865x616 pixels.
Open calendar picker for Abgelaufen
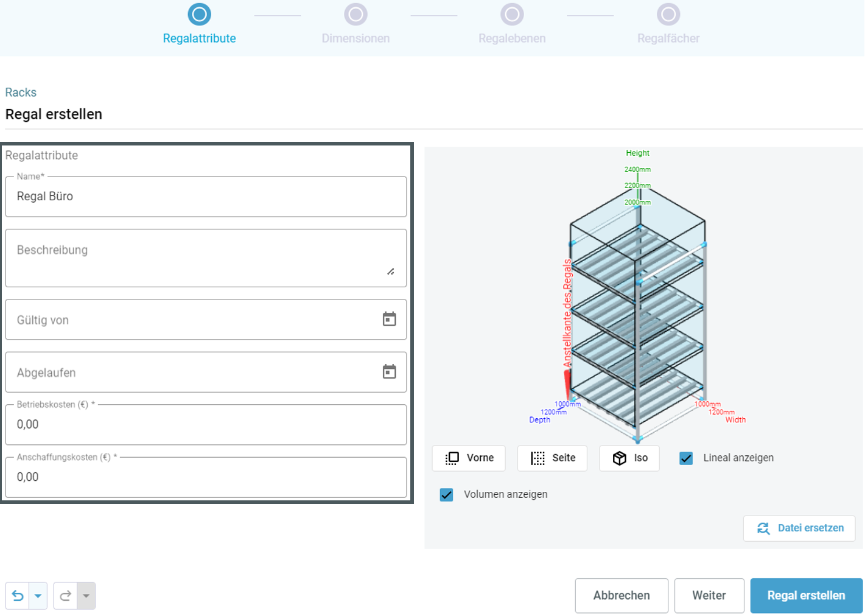click(389, 371)
